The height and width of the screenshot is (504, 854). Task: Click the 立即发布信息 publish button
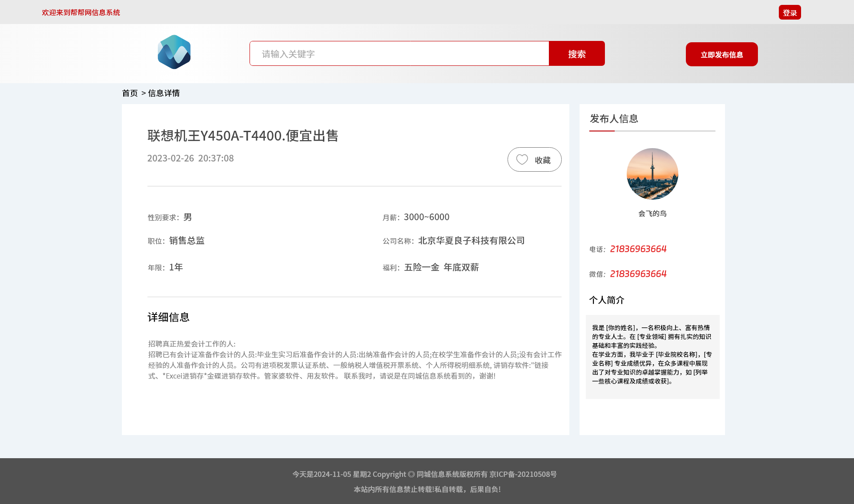(x=721, y=54)
